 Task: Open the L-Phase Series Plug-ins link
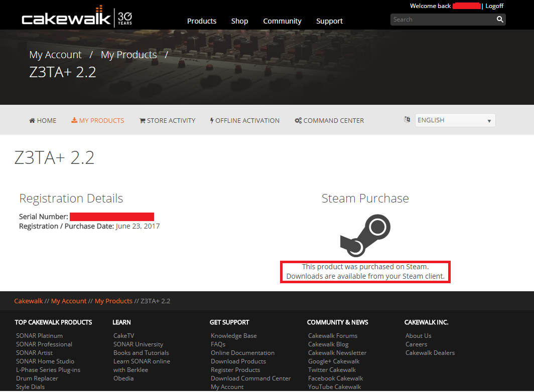pos(48,369)
